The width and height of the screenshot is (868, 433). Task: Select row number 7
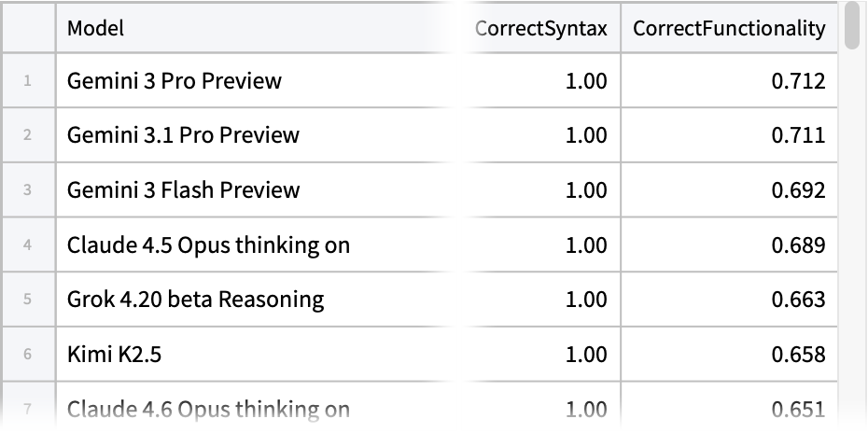tap(28, 409)
